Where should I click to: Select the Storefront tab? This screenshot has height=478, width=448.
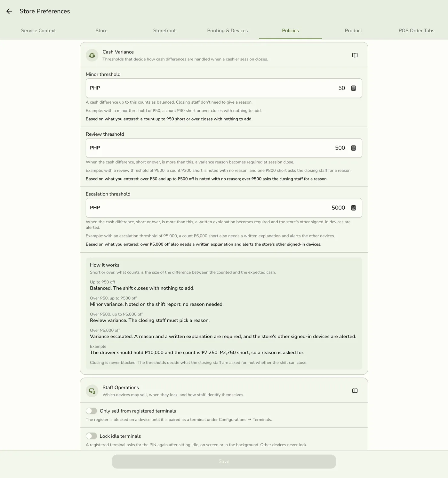point(164,31)
